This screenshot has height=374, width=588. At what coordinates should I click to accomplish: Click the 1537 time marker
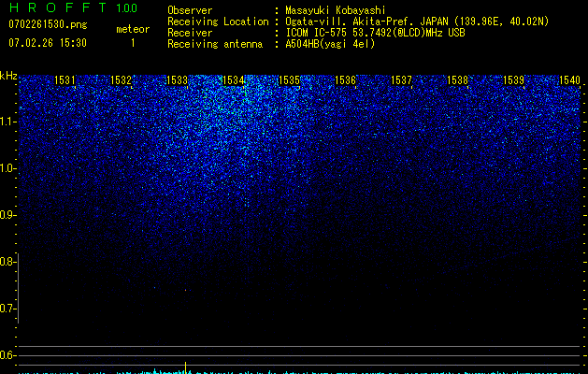coord(401,80)
